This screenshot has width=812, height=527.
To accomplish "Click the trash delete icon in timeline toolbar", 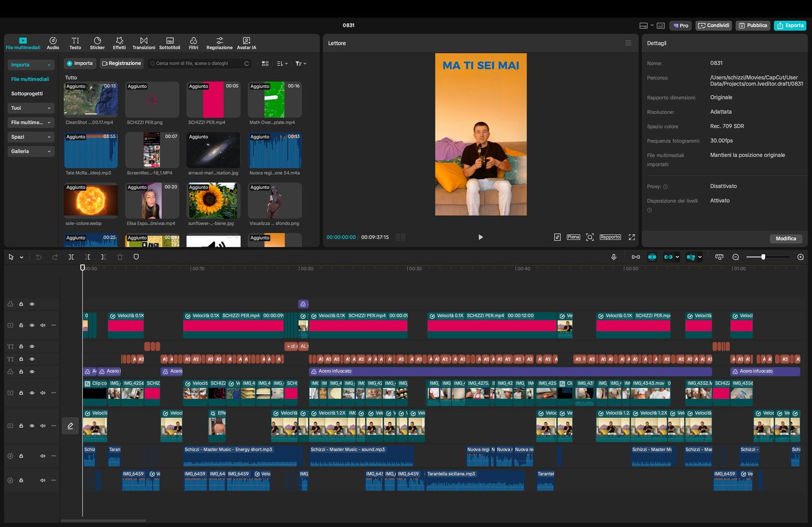I will coord(120,257).
